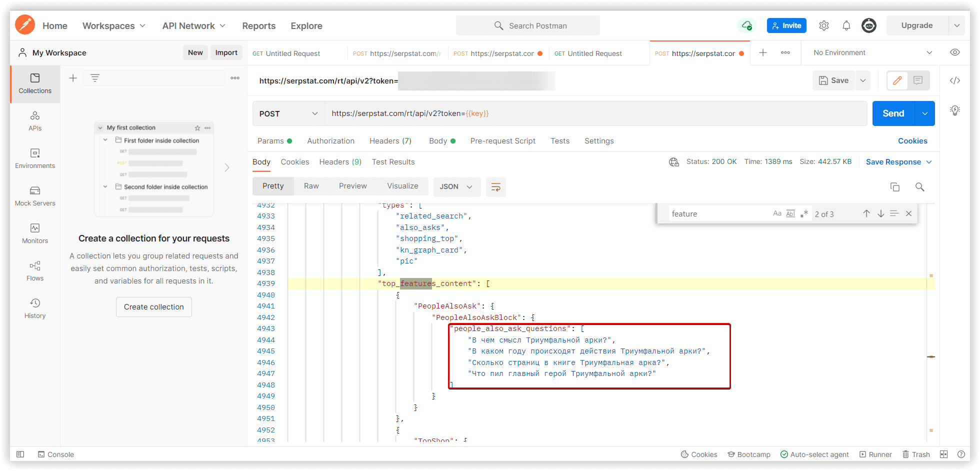
Task: Click the plus icon to add a collection
Action: (73, 78)
